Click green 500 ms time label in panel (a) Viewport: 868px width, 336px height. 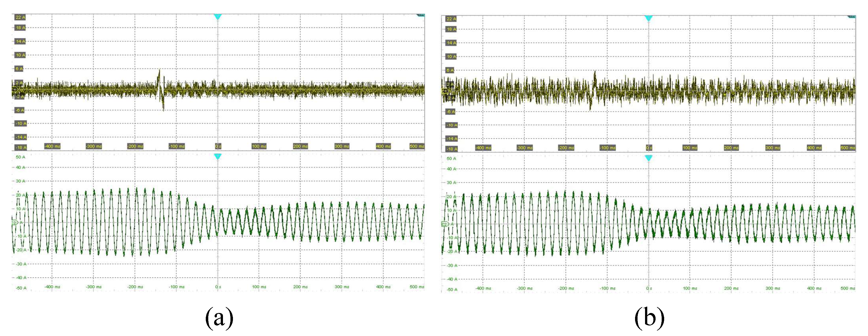(x=417, y=287)
